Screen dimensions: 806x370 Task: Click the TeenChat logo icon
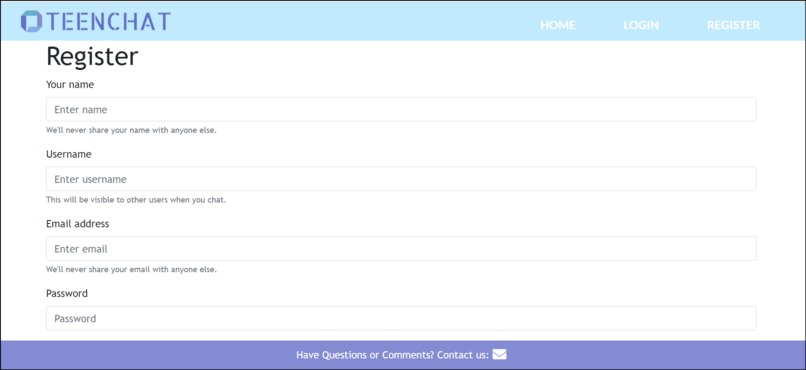pos(31,21)
